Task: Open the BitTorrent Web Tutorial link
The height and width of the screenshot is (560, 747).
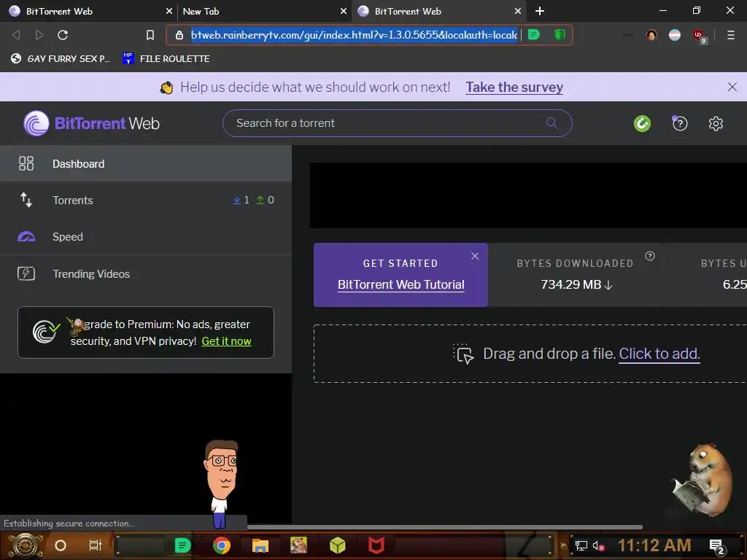Action: click(400, 284)
